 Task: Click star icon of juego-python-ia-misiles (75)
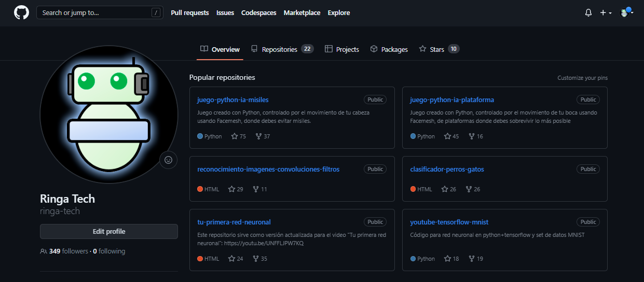tap(235, 136)
